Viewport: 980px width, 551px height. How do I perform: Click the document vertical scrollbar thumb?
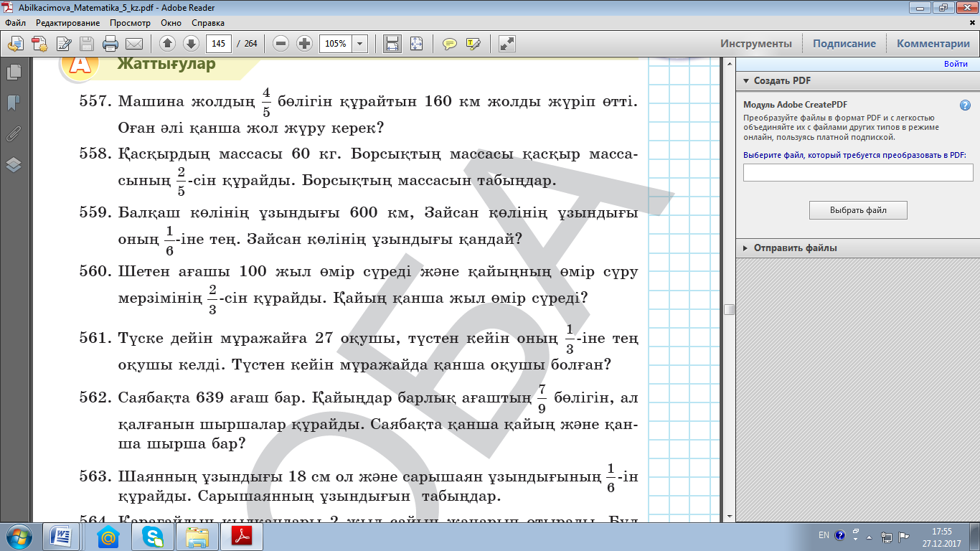coord(729,309)
